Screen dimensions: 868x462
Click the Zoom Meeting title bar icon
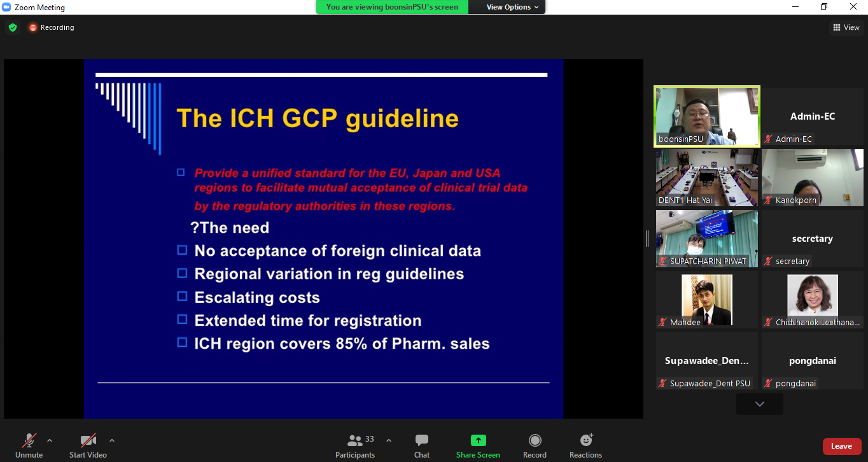pos(6,7)
